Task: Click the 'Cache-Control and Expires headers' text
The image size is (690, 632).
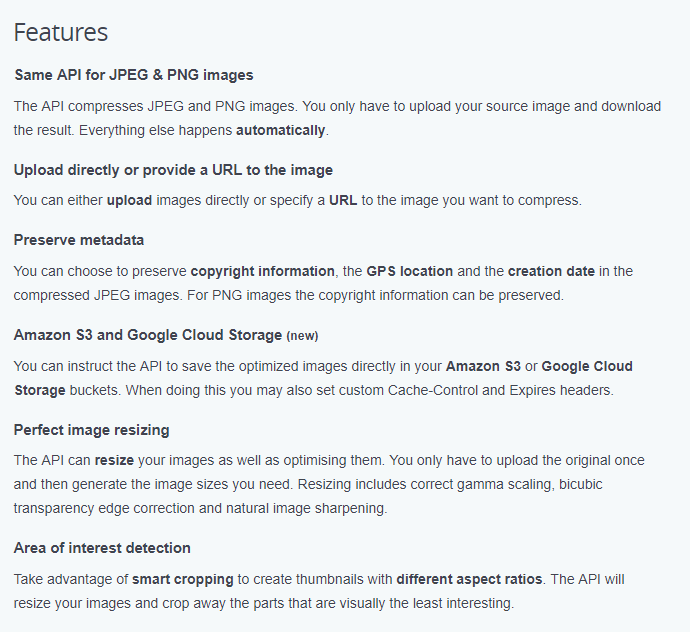Action: point(500,391)
